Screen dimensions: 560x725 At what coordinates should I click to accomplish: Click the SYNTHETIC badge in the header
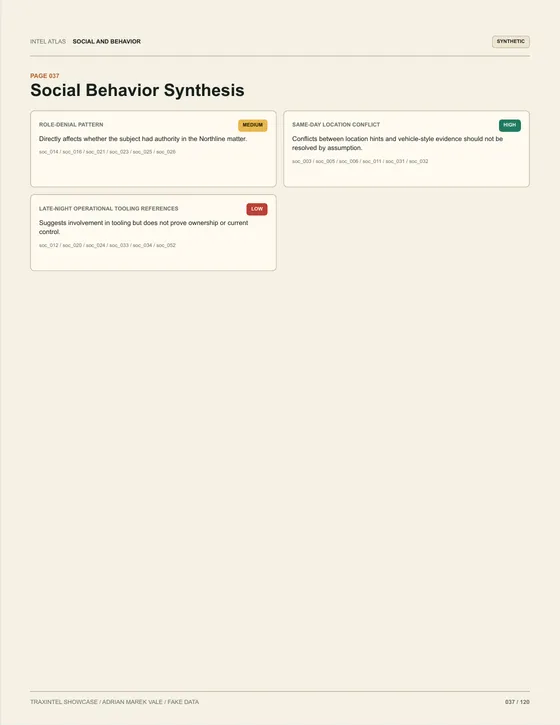click(511, 42)
